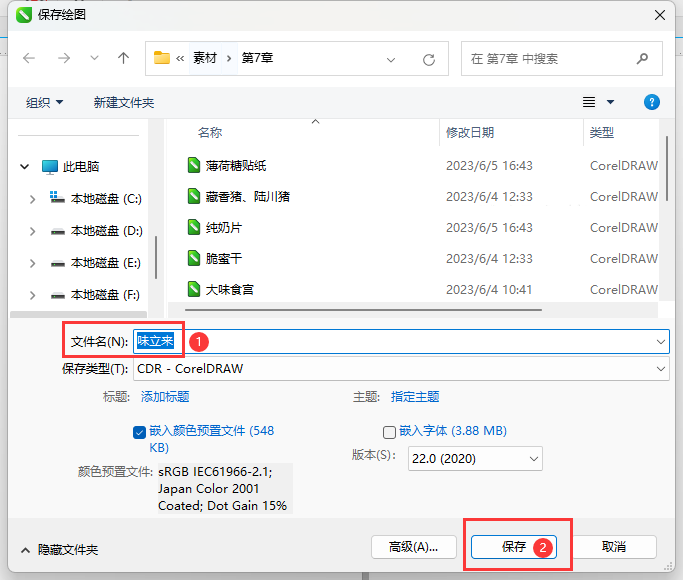The image size is (683, 580).
Task: Expand the address bar history dropdown
Action: tap(391, 59)
